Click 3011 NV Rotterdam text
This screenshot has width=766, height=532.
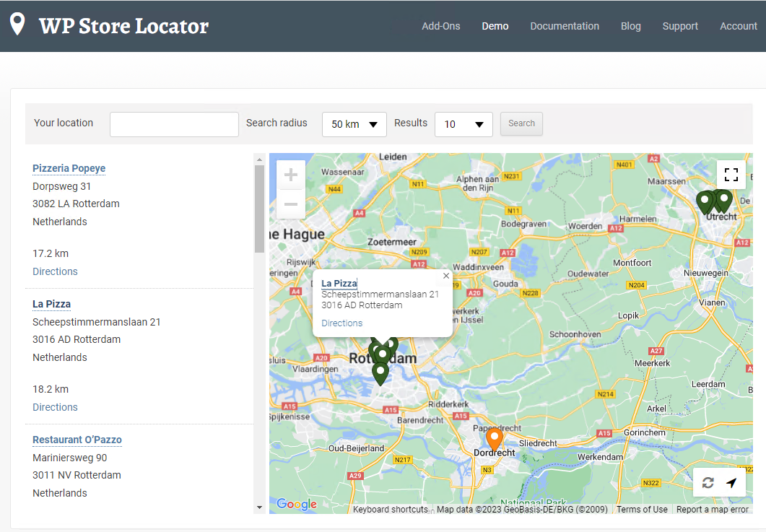(77, 475)
